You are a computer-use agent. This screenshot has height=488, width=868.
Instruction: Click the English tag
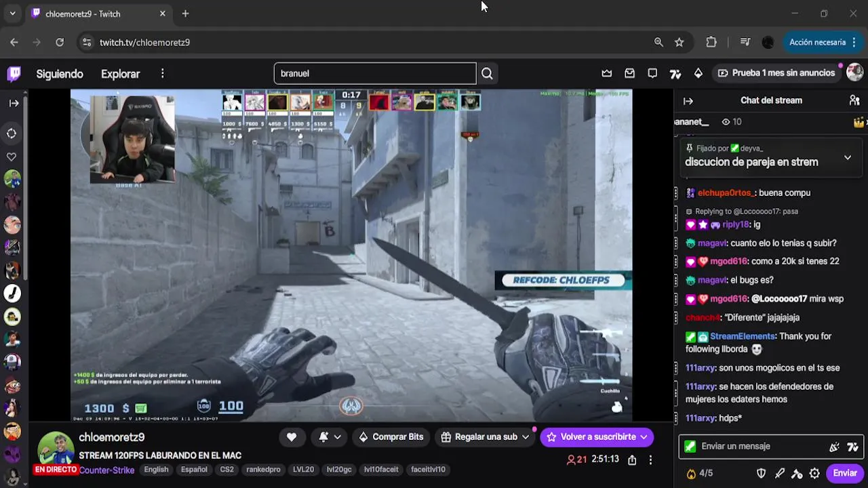point(156,470)
